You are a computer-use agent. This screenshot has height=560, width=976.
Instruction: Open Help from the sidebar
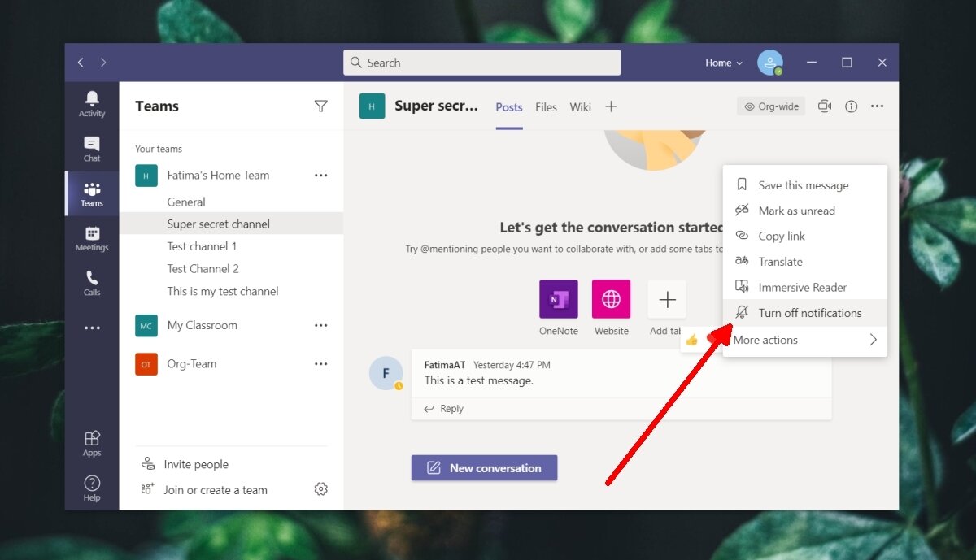click(x=91, y=488)
